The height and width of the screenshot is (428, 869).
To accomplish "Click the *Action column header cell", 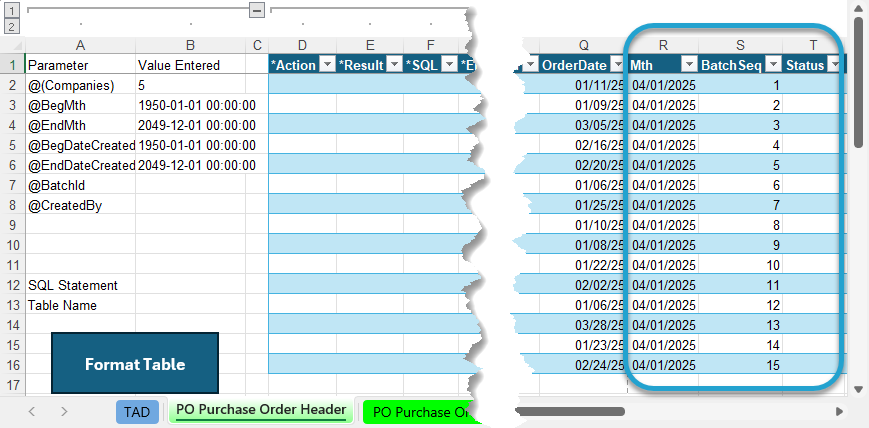I will [x=302, y=65].
